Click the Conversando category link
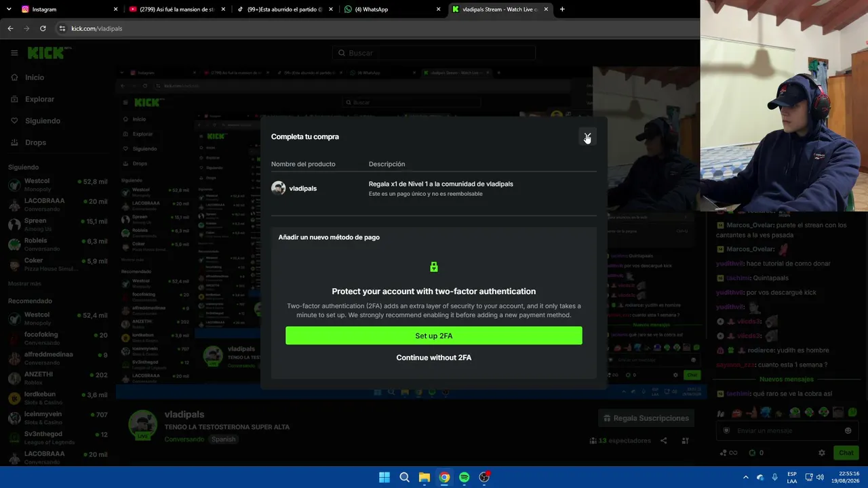Screen dimensions: 868x488 pos(184,439)
